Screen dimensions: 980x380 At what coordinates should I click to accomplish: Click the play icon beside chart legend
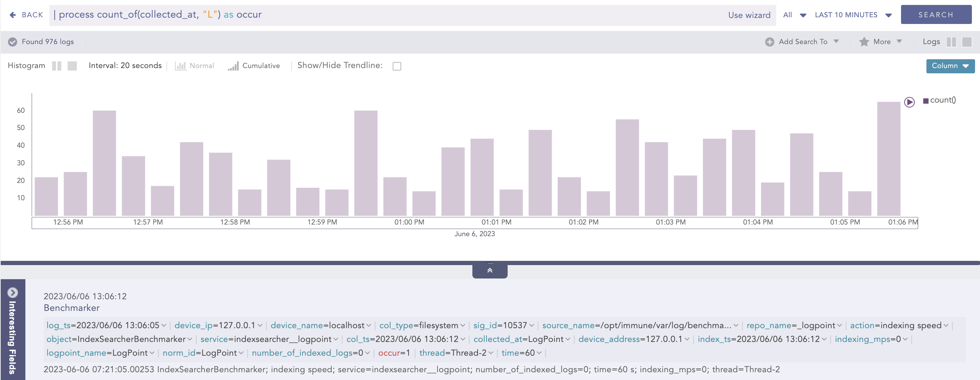909,102
